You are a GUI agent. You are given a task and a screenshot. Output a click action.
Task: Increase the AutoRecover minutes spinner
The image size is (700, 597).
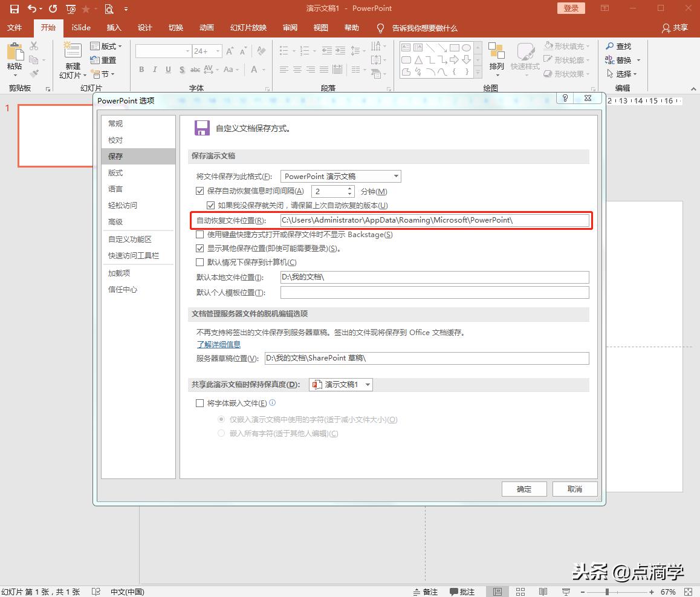point(349,189)
